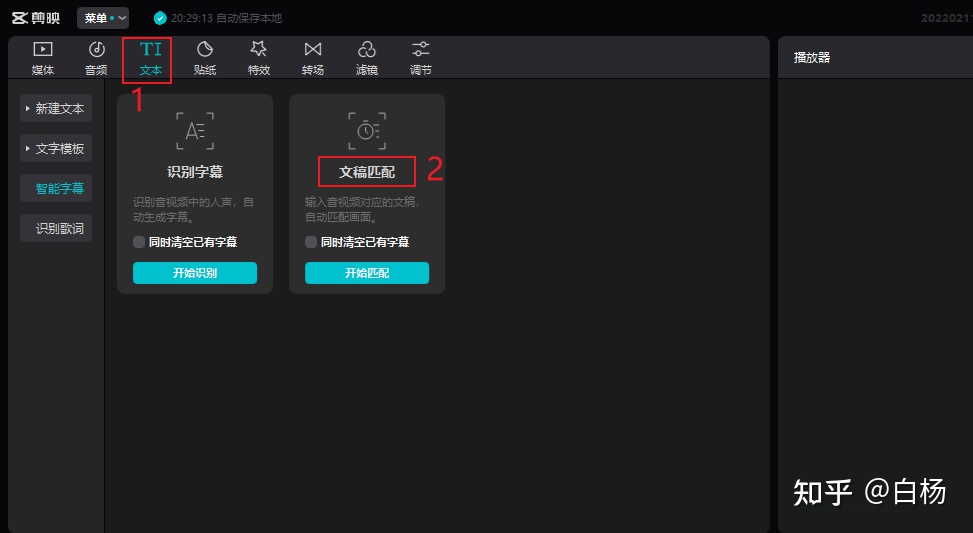Open the 特效 (Effects) star icon
This screenshot has height=533, width=973.
(x=258, y=50)
